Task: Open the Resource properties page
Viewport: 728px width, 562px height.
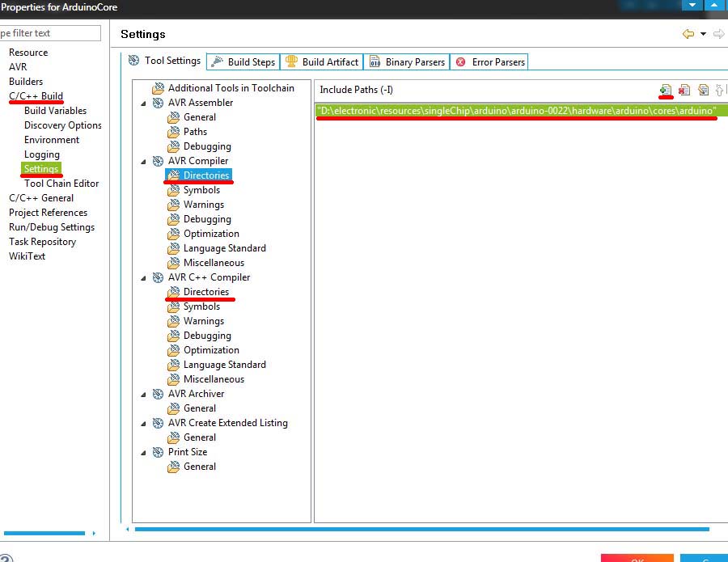Action: (x=28, y=53)
